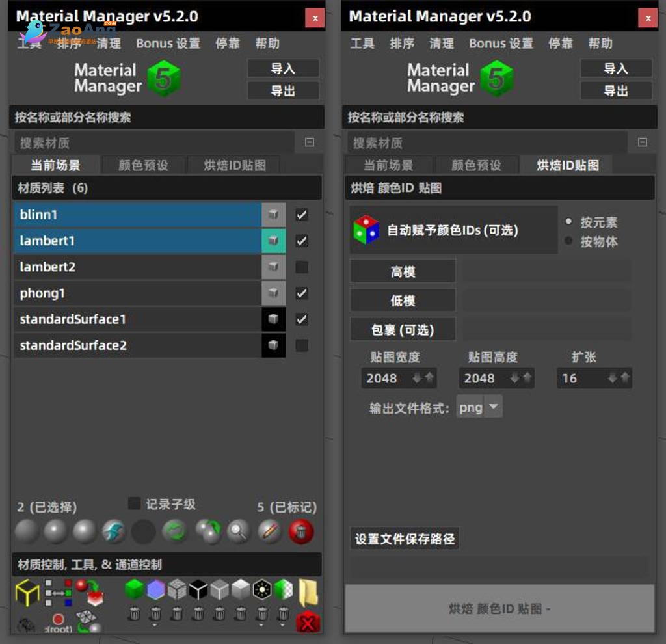Decrease the 贴图高度 value with down arrow
This screenshot has width=666, height=644.
point(514,378)
